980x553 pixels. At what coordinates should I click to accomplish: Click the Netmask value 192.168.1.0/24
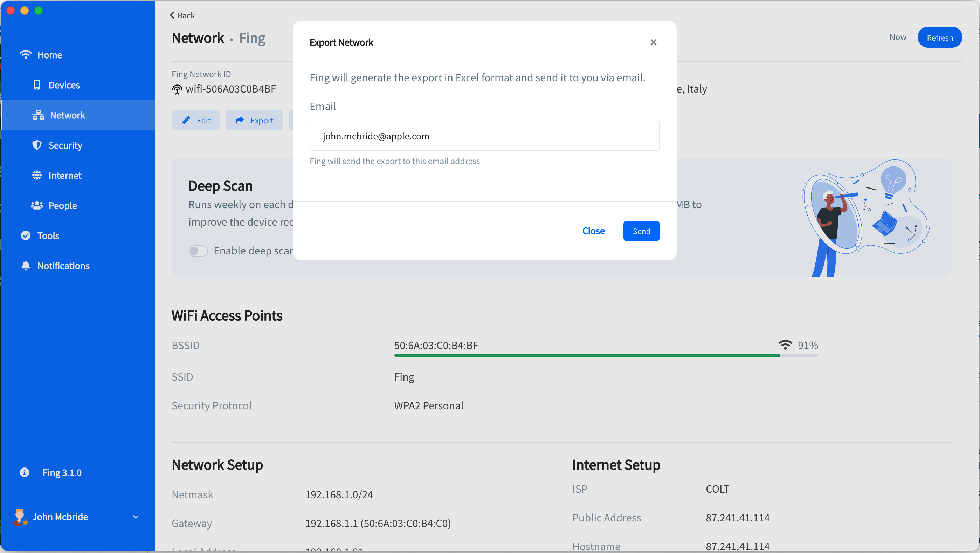click(339, 494)
